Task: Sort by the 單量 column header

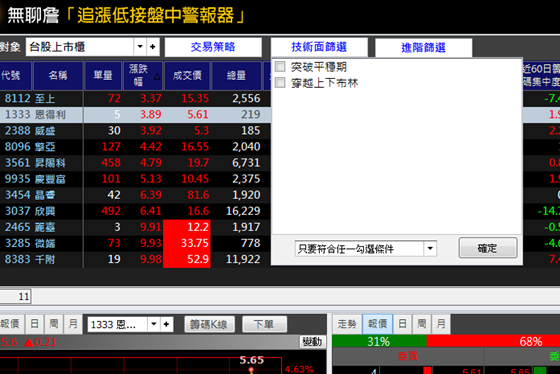Action: click(103, 75)
